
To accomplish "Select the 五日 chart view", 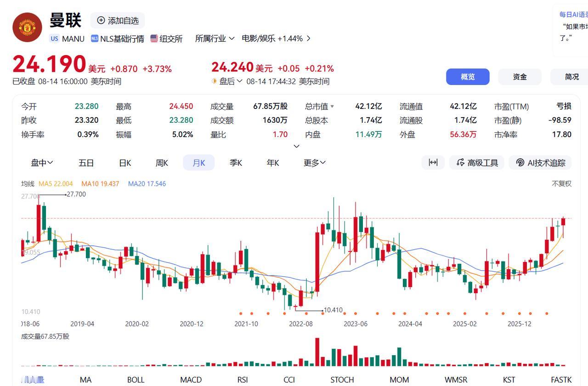I will 86,163.
